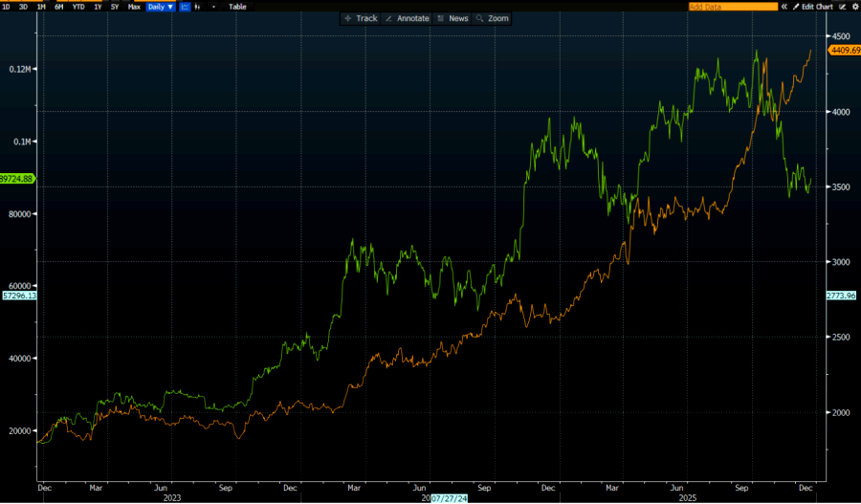Set the range to Max
This screenshot has width=861, height=504.
pos(134,6)
